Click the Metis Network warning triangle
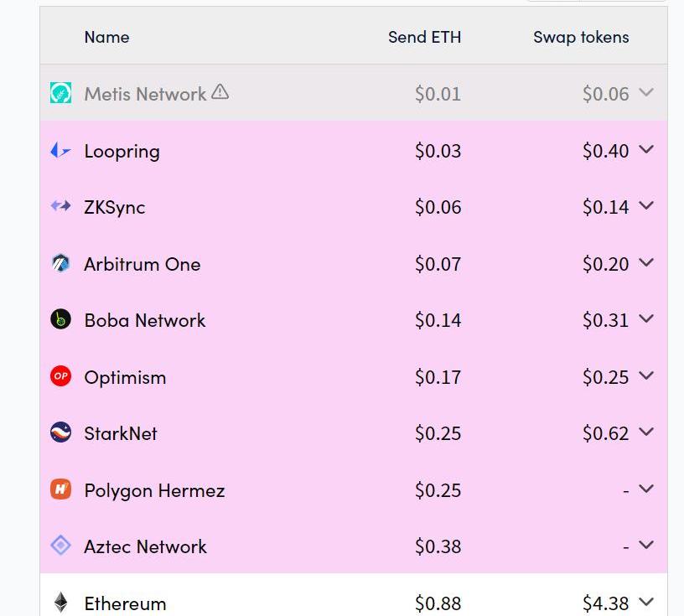 click(x=220, y=92)
